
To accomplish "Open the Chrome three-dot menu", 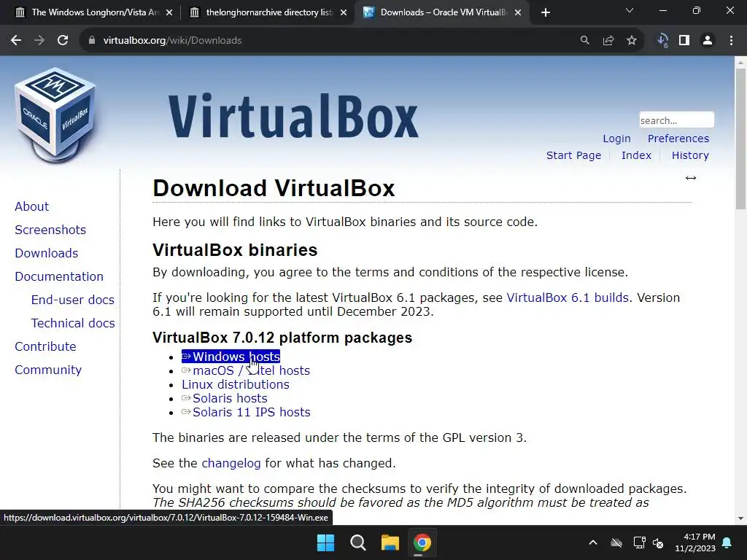I will [731, 41].
